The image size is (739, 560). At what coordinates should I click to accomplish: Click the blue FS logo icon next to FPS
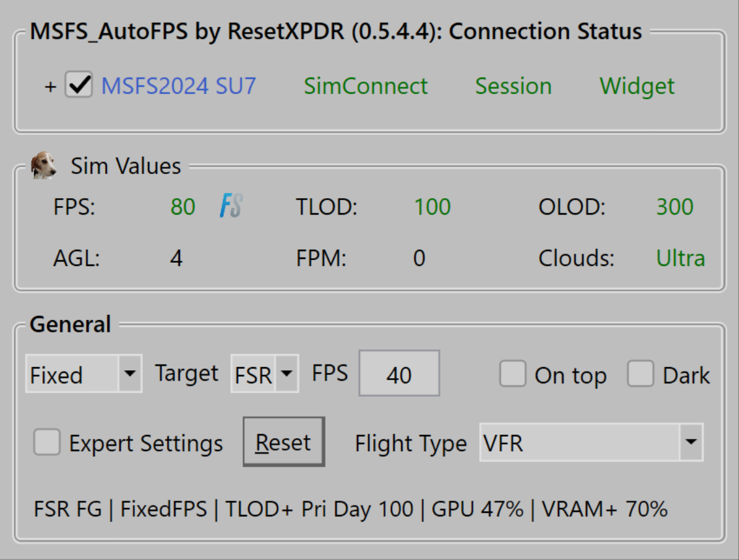[x=231, y=206]
